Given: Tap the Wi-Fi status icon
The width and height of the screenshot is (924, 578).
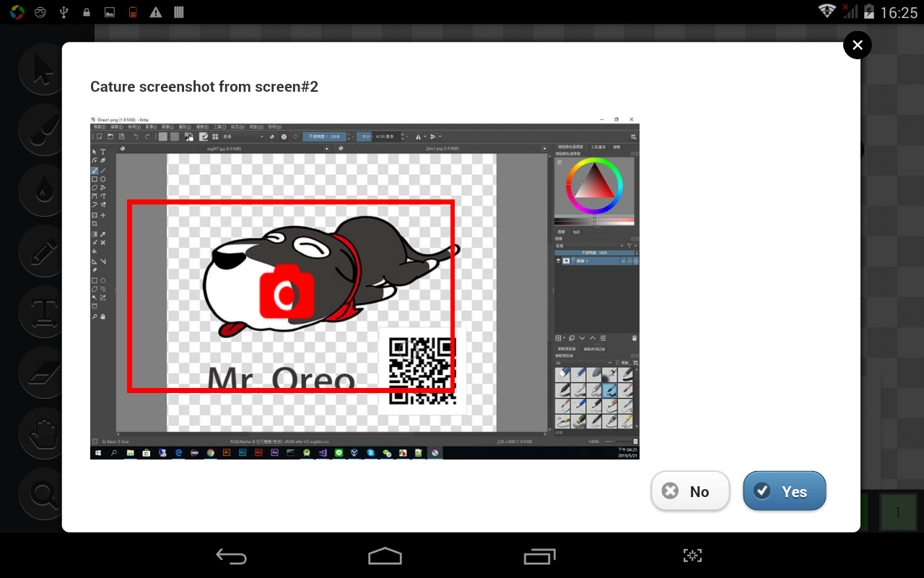Looking at the screenshot, I should (827, 12).
